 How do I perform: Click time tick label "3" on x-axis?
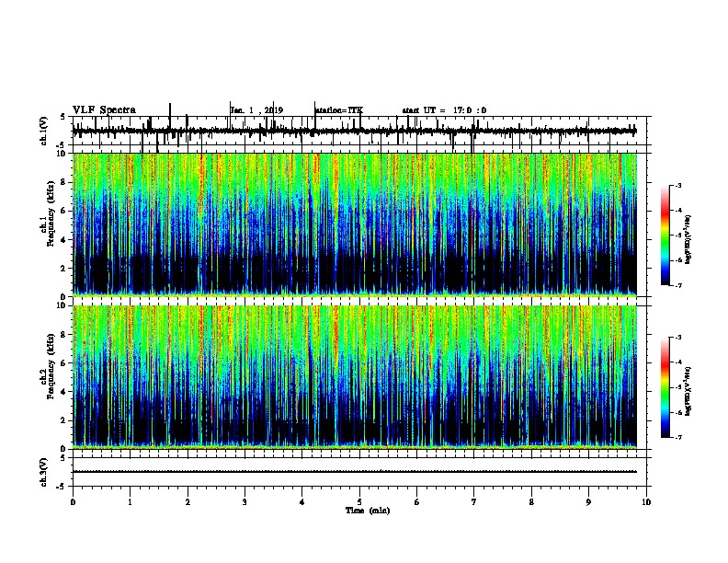[245, 502]
